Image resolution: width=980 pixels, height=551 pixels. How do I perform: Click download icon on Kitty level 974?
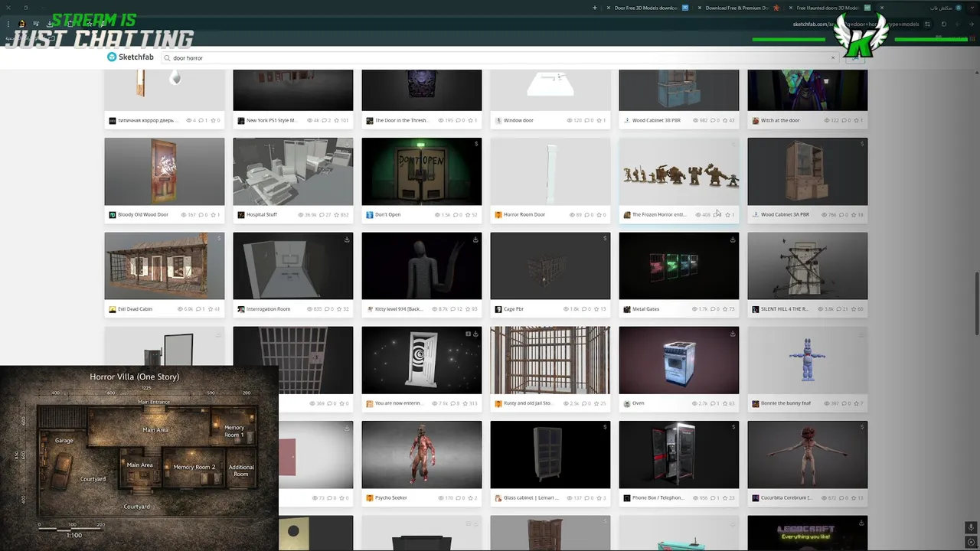pyautogui.click(x=475, y=240)
